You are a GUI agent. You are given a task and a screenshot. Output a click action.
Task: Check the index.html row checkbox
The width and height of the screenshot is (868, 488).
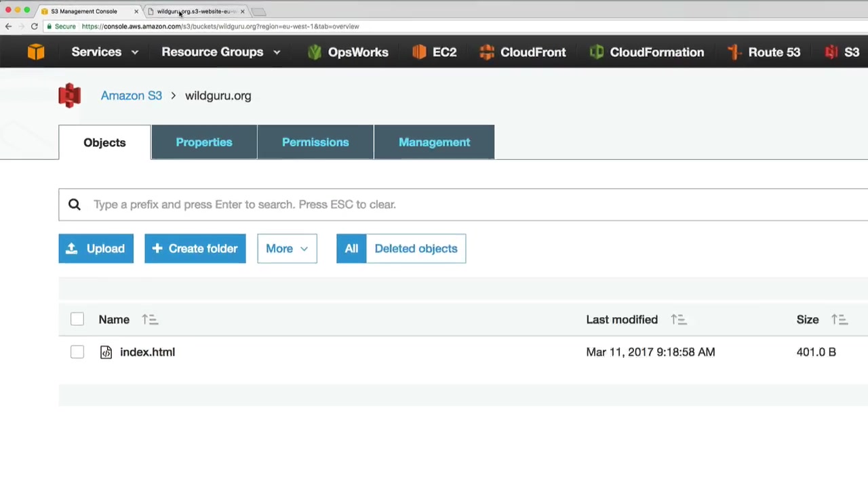[x=77, y=352]
